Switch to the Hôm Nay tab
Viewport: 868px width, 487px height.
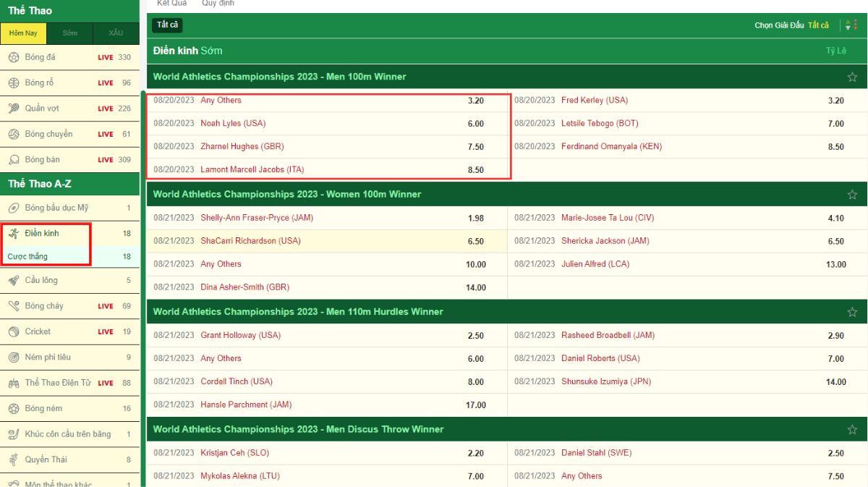click(23, 33)
